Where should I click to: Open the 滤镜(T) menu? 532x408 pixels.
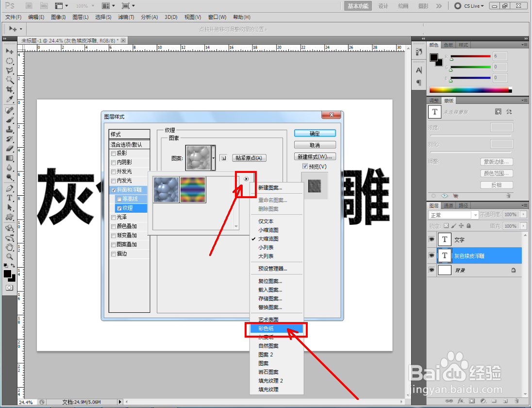[x=126, y=17]
